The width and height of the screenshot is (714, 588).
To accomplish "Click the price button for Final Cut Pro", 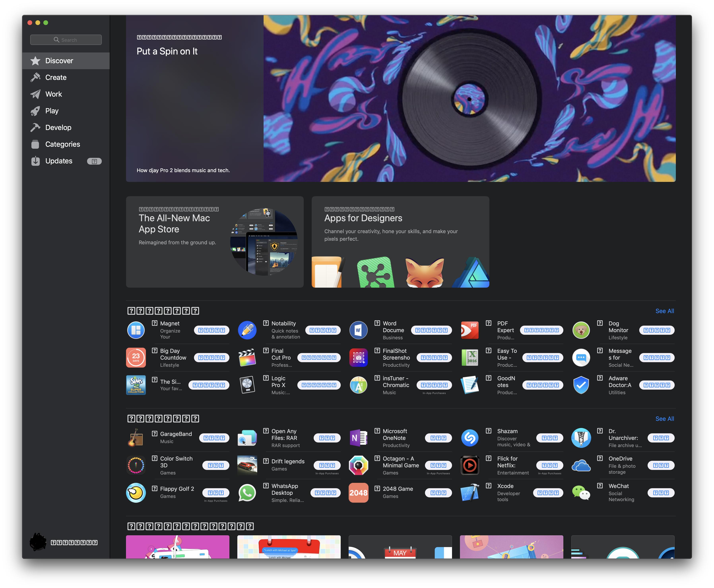I will pyautogui.click(x=319, y=358).
